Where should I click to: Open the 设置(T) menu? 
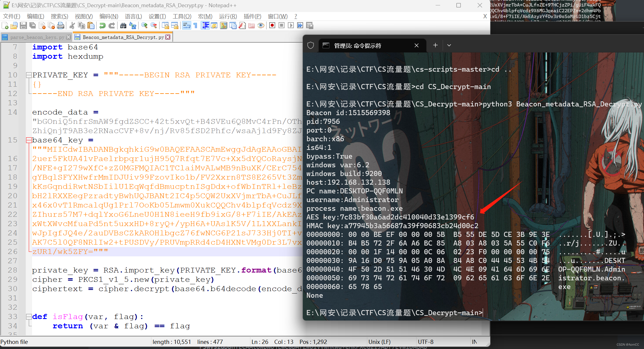(x=157, y=16)
